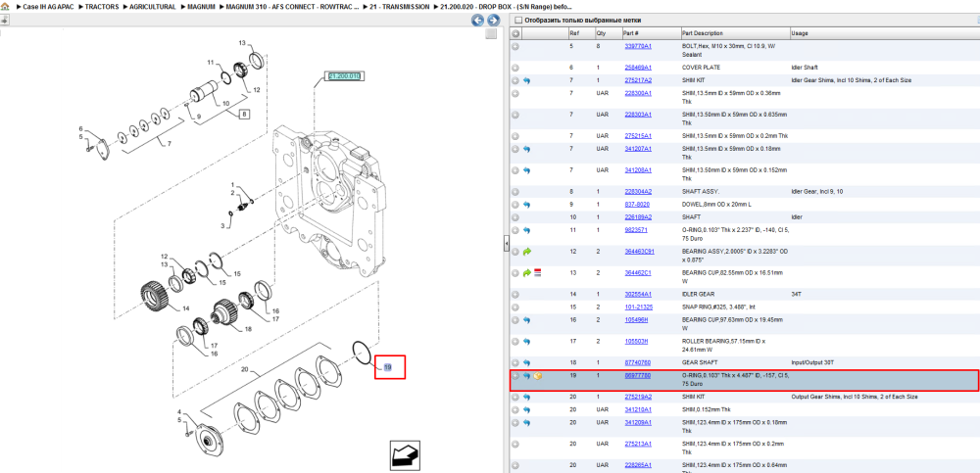The height and width of the screenshot is (473, 980).
Task: Click 'Input/Output 30T' usage text
Action: [x=812, y=362]
